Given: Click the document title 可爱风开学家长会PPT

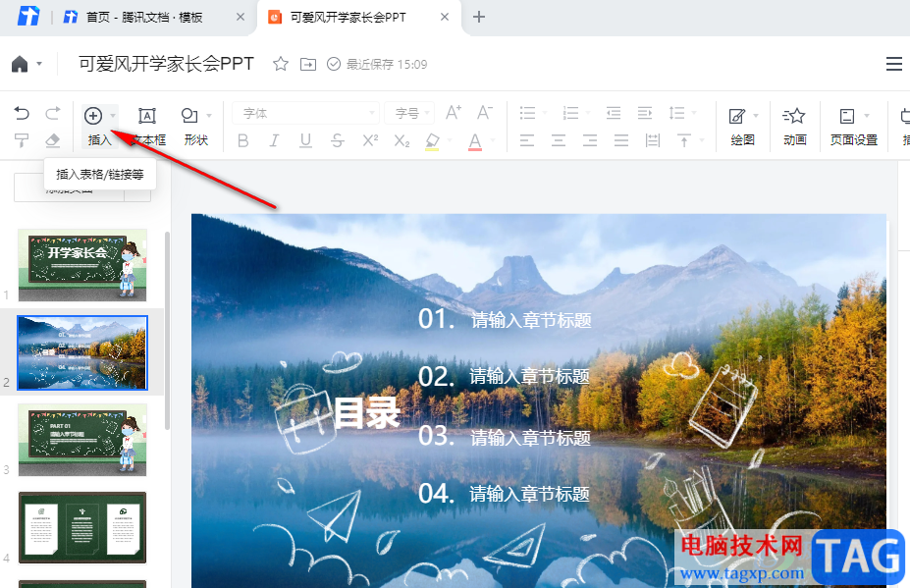Looking at the screenshot, I should point(167,64).
